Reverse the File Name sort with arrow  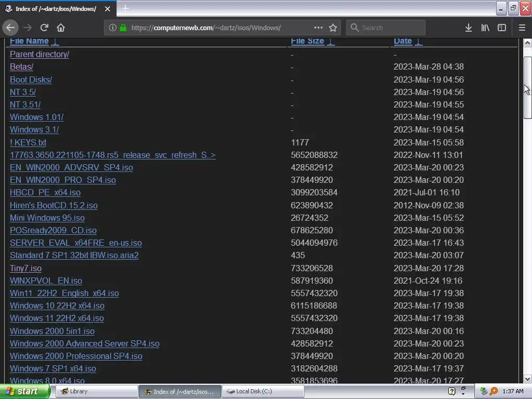click(x=55, y=42)
